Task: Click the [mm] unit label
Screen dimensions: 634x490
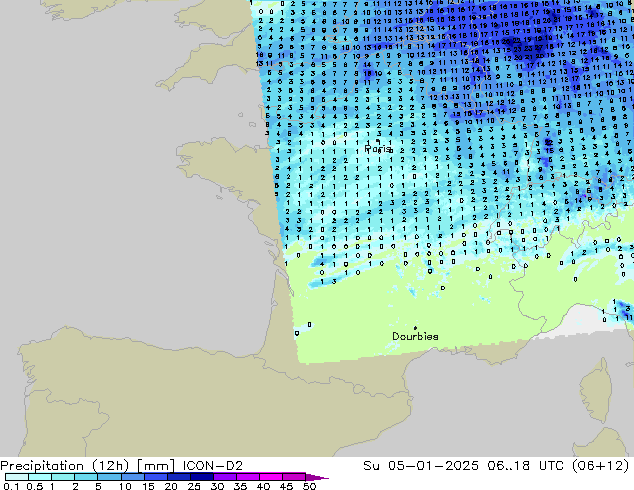Action: 156,466
